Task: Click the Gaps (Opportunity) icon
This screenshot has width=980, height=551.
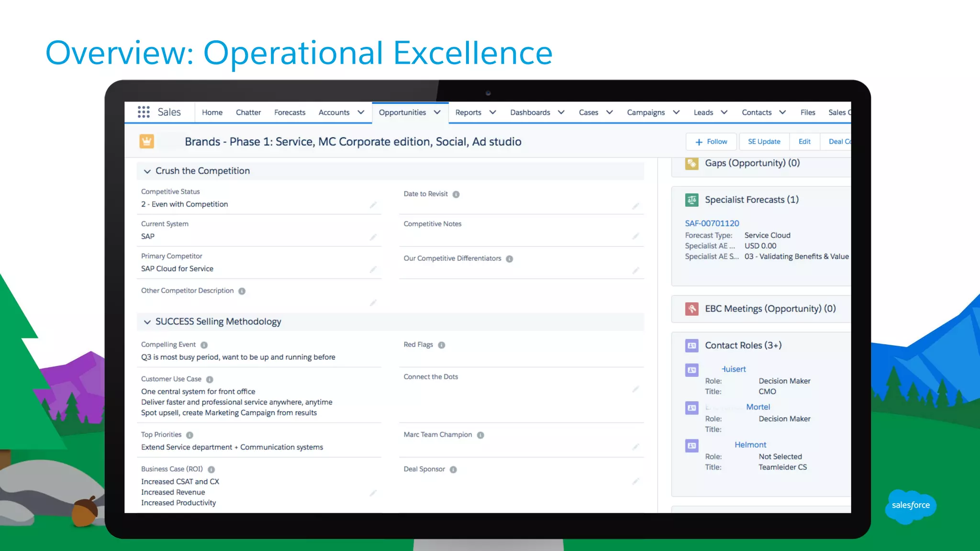Action: [x=691, y=164]
